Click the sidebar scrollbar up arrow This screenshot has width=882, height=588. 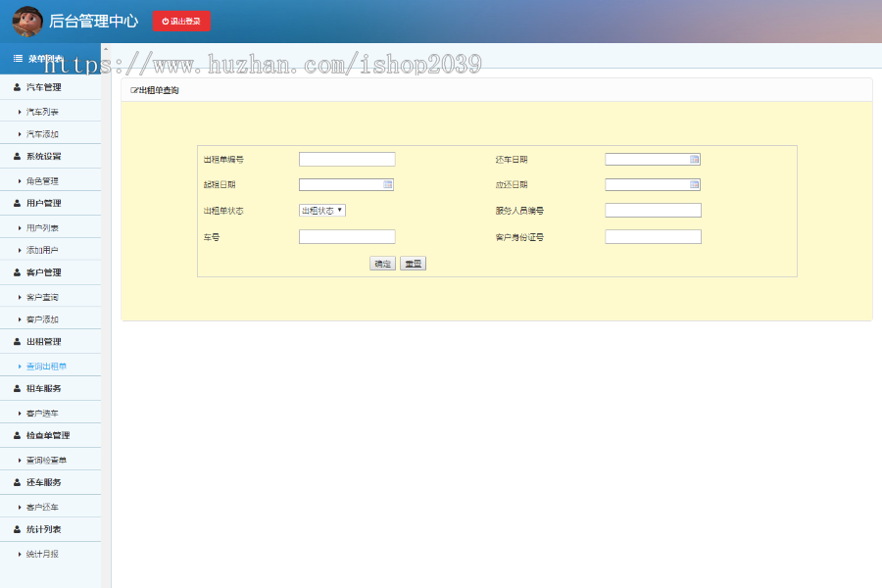[106, 50]
